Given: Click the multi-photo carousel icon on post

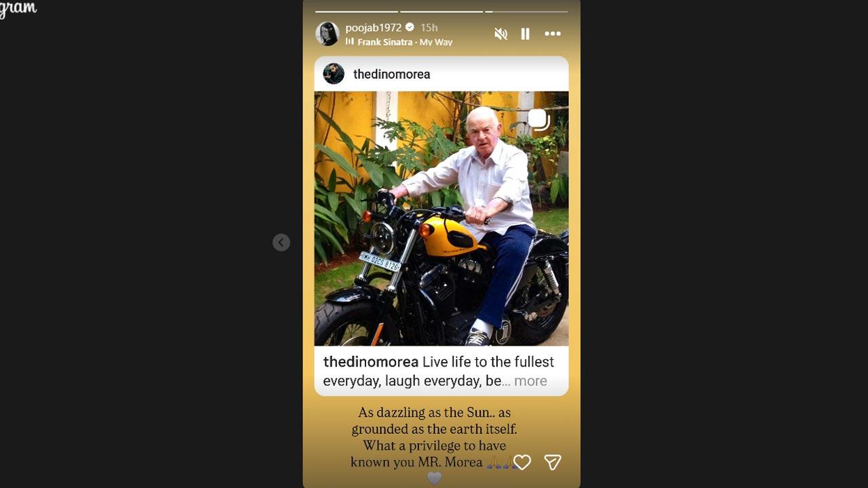Looking at the screenshot, I should (538, 120).
